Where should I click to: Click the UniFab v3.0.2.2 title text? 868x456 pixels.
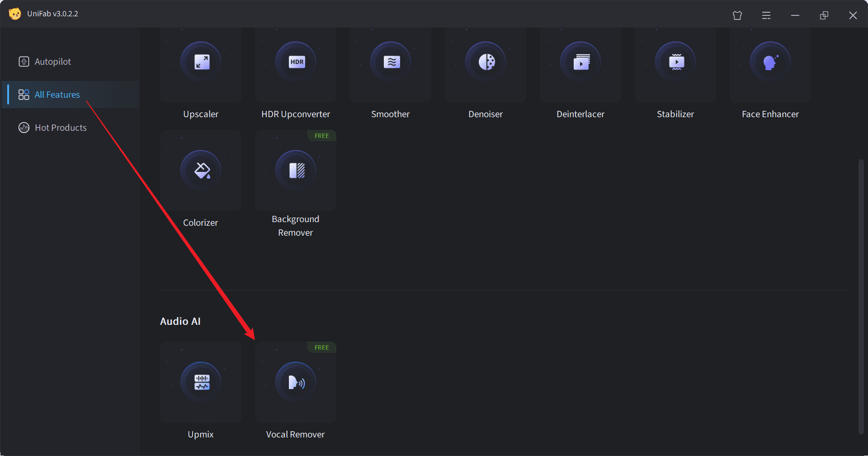coord(52,14)
